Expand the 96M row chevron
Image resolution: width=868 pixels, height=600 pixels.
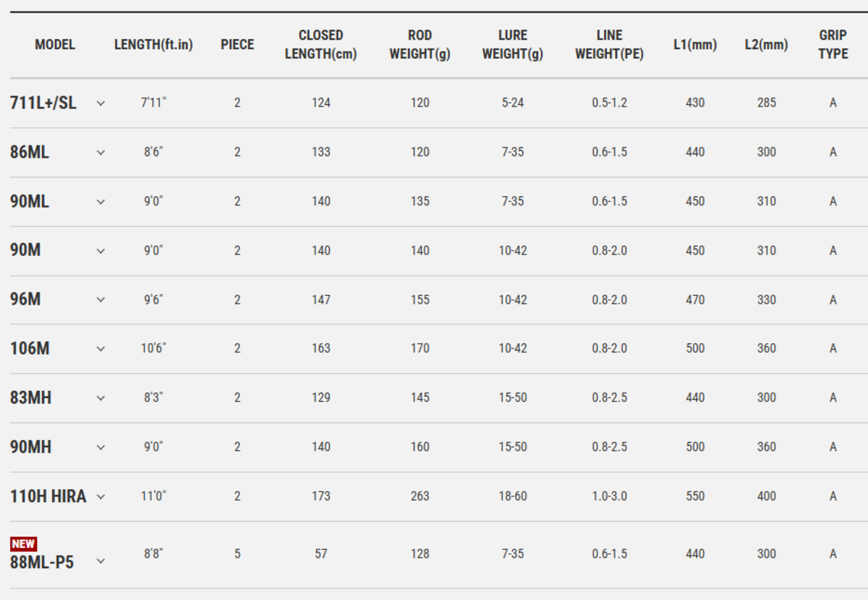(x=101, y=300)
